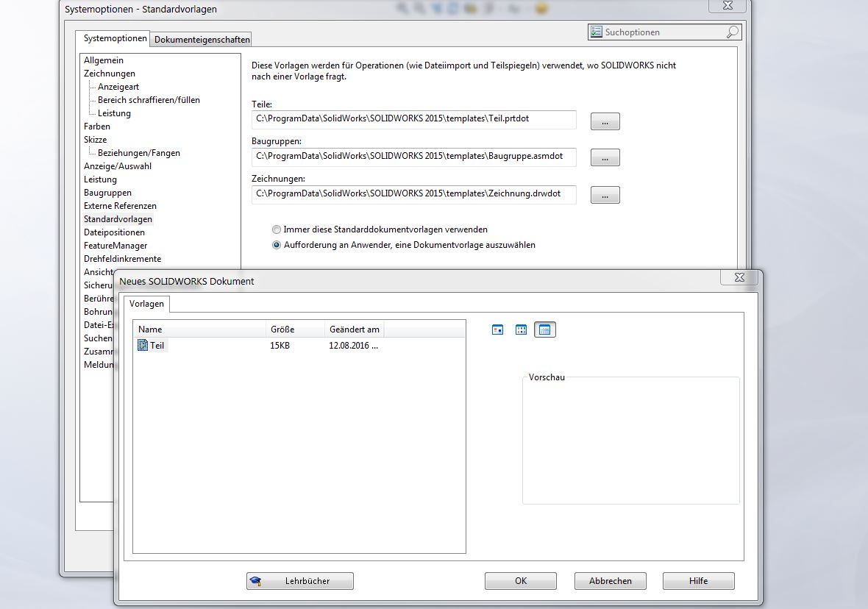The width and height of the screenshot is (868, 609).
Task: Select Zeichnungen in options tree
Action: click(x=109, y=74)
